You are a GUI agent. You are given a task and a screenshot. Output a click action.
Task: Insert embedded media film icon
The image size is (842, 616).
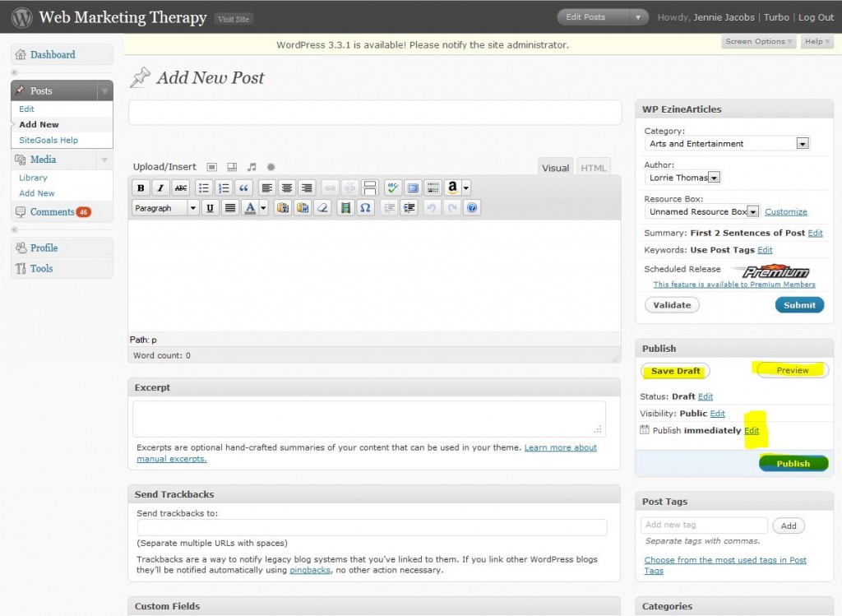pos(345,208)
